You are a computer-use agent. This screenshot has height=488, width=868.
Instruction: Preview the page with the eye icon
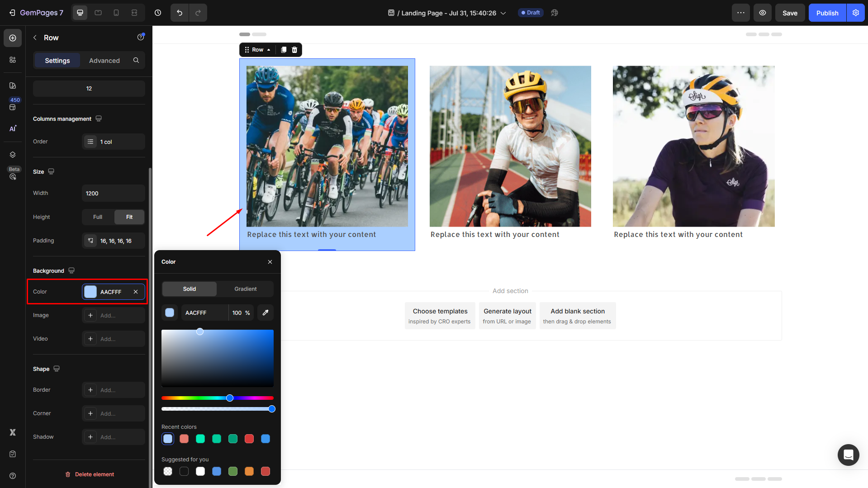tap(763, 13)
